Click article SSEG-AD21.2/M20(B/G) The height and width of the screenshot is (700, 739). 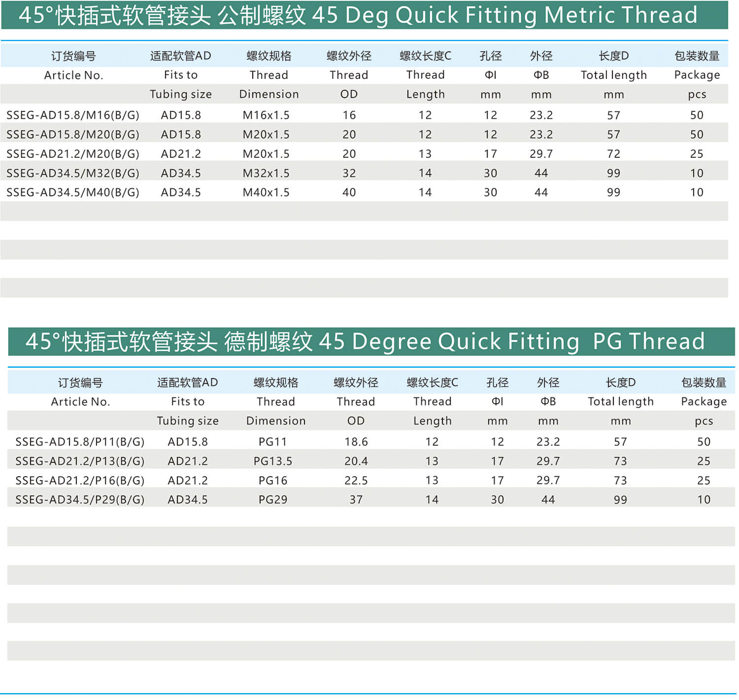[73, 154]
